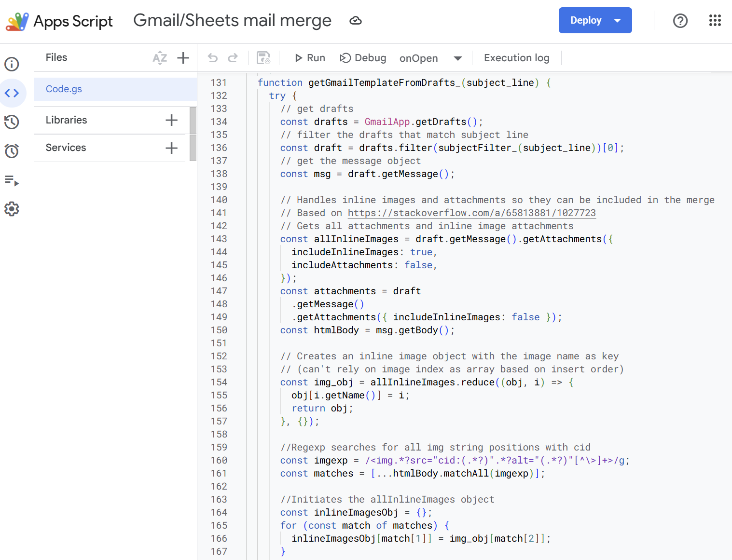This screenshot has width=732, height=560.
Task: Click the Redo arrow in toolbar
Action: (233, 58)
